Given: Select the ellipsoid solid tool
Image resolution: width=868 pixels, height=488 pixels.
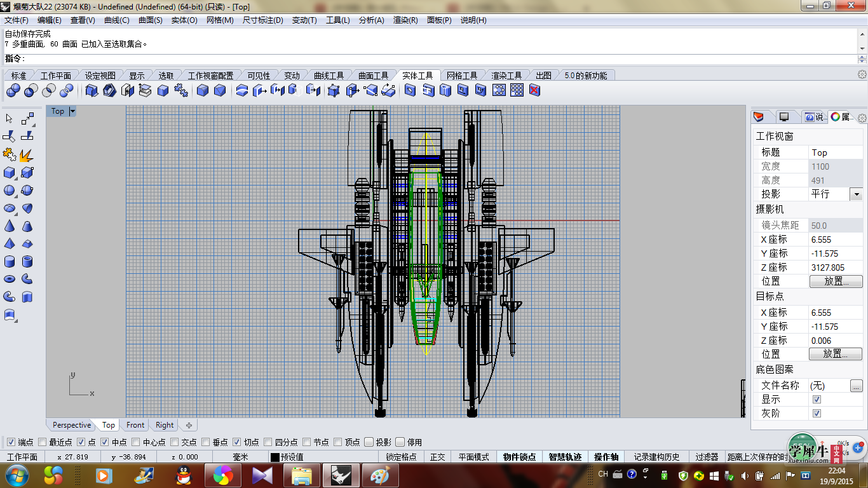Looking at the screenshot, I should (10, 208).
